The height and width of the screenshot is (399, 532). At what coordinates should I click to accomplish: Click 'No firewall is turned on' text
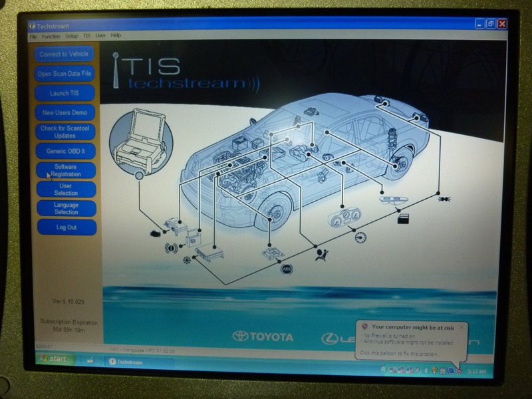pos(389,336)
